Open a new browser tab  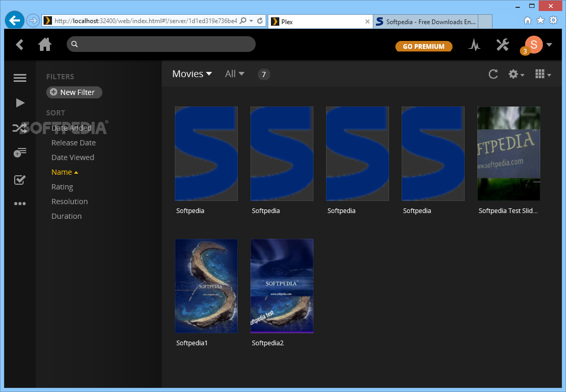[485, 22]
